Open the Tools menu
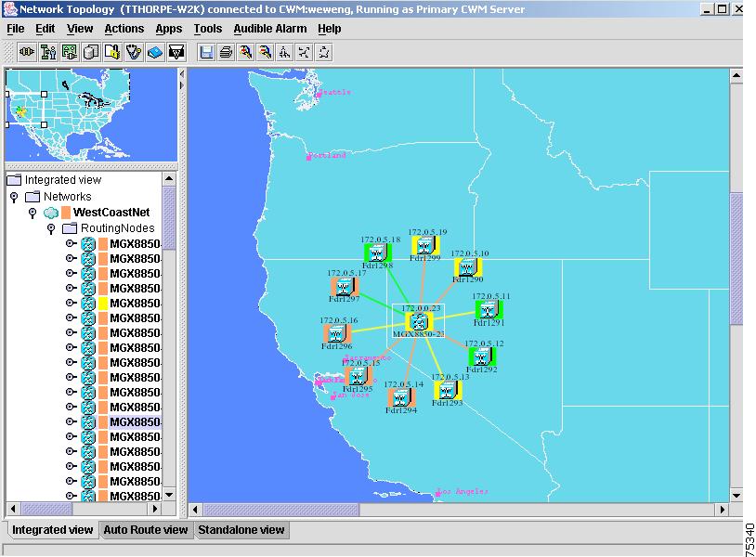Screen dimensions: 756x557 [x=208, y=29]
